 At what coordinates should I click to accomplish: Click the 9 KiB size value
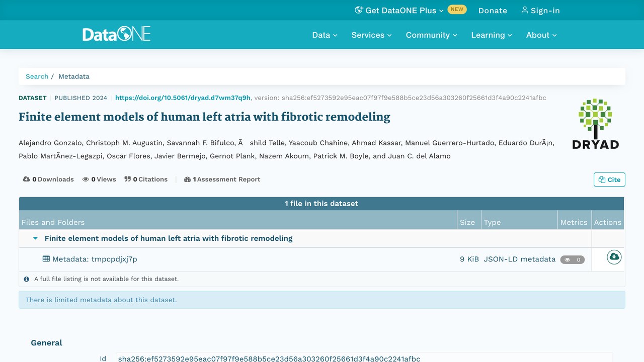(x=469, y=259)
